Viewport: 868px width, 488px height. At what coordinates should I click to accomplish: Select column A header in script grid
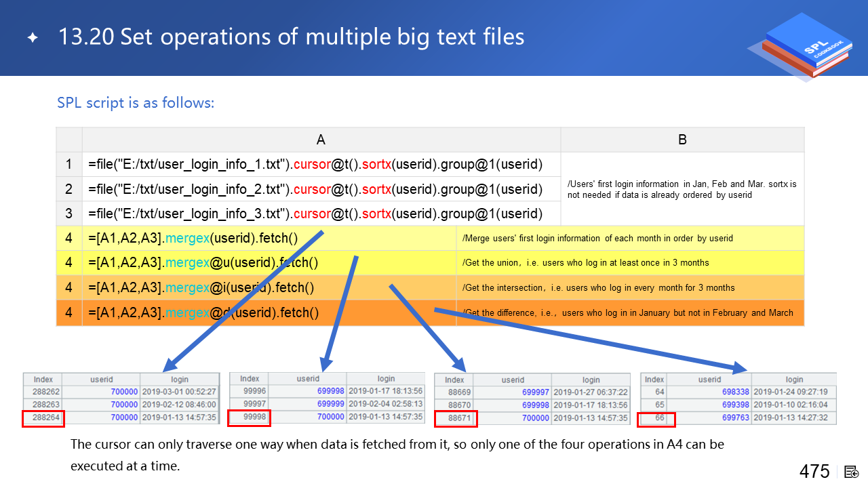(321, 140)
